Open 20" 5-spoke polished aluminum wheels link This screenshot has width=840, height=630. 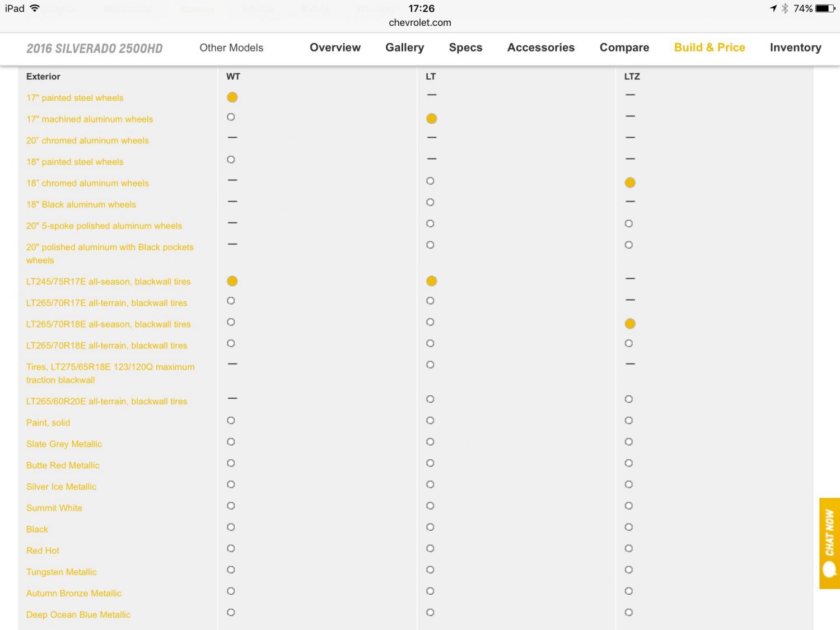pyautogui.click(x=104, y=226)
